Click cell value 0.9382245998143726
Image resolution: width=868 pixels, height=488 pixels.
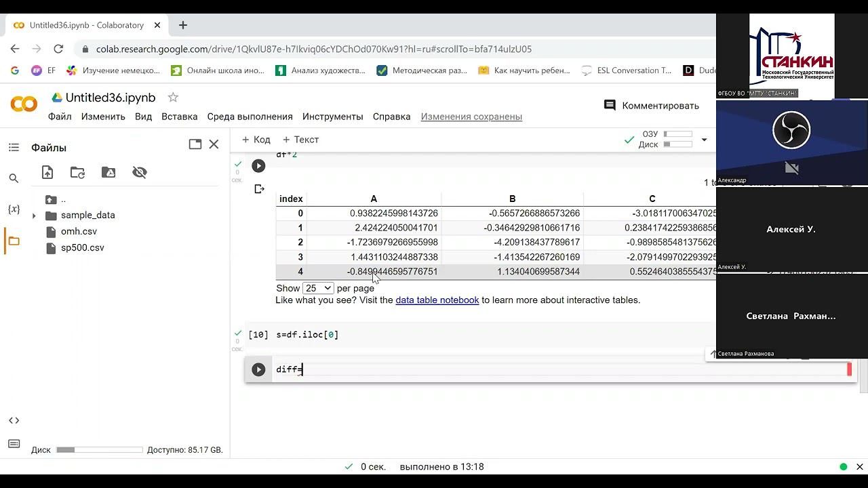point(394,213)
